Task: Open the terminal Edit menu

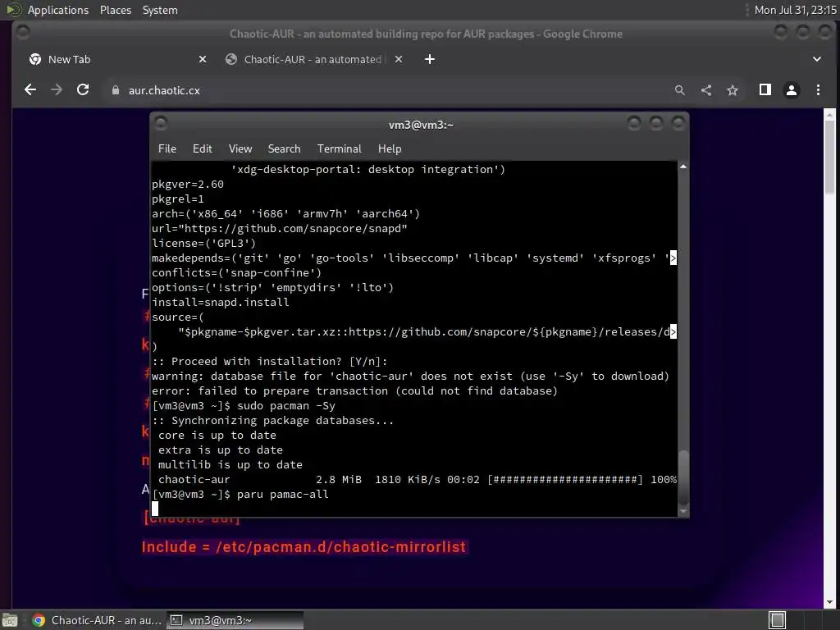Action: tap(203, 149)
